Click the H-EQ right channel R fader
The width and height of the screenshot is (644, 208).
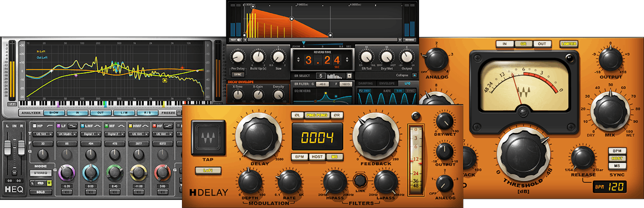pos(21,147)
